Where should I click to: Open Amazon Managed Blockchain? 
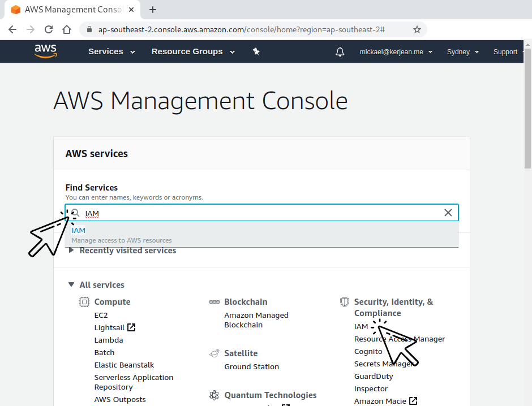(x=256, y=320)
